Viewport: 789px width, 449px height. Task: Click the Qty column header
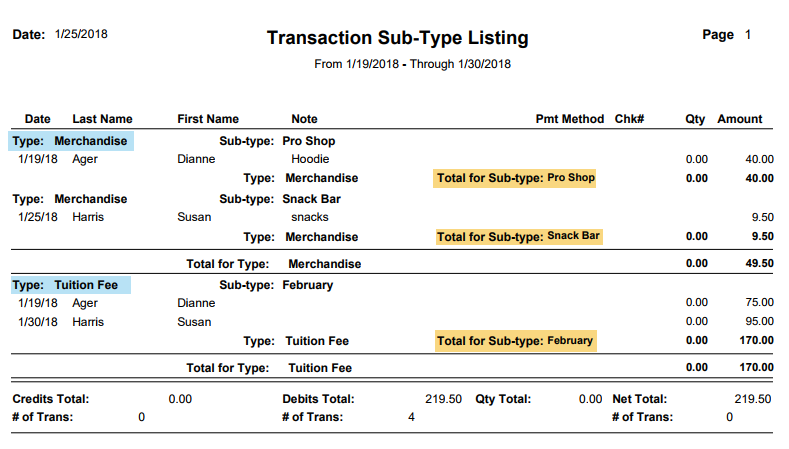click(x=695, y=119)
